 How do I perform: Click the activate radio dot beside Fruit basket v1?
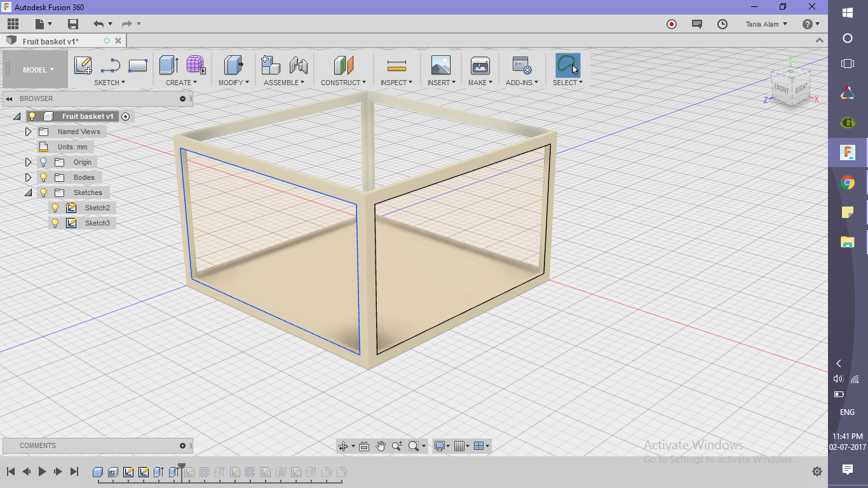point(125,116)
